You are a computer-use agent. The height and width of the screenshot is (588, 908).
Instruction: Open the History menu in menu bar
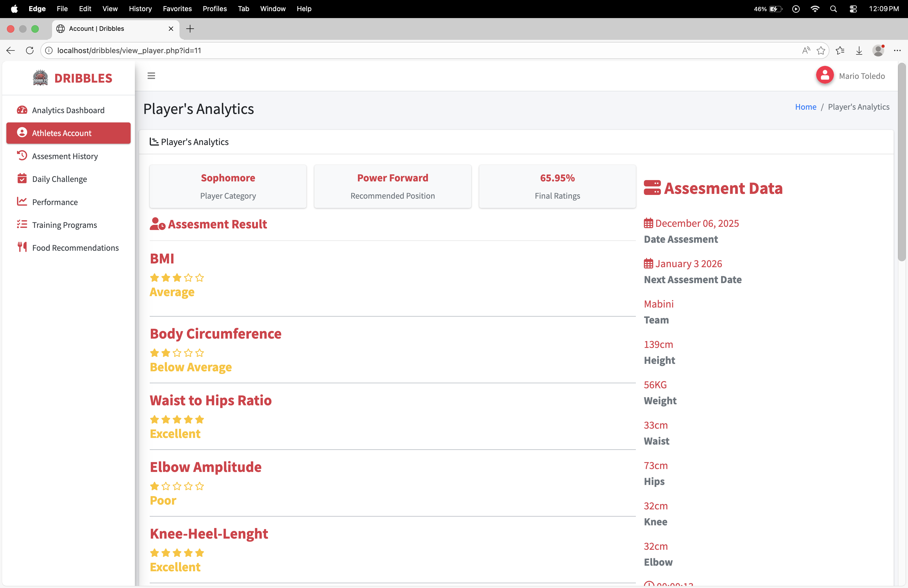[x=140, y=8]
